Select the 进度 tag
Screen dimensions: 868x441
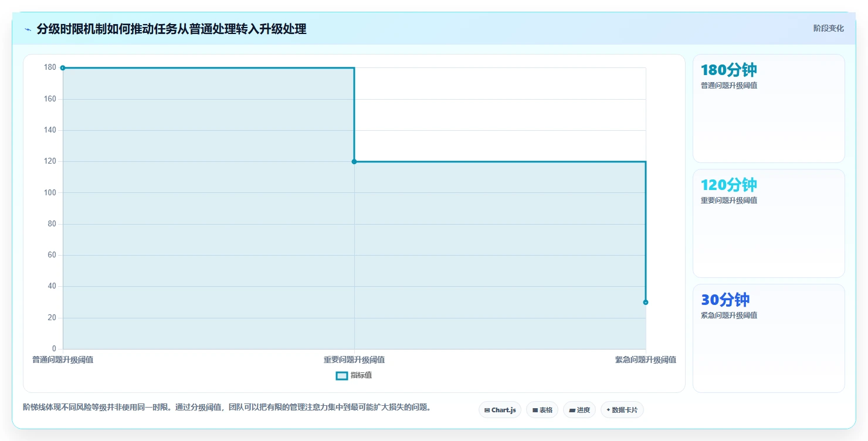(x=579, y=410)
